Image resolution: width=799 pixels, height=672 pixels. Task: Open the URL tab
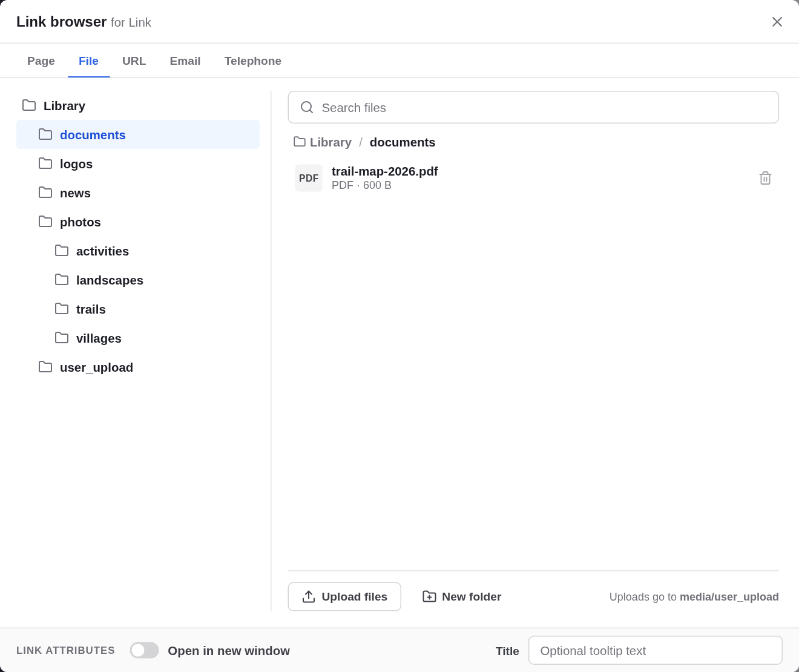[x=134, y=61]
